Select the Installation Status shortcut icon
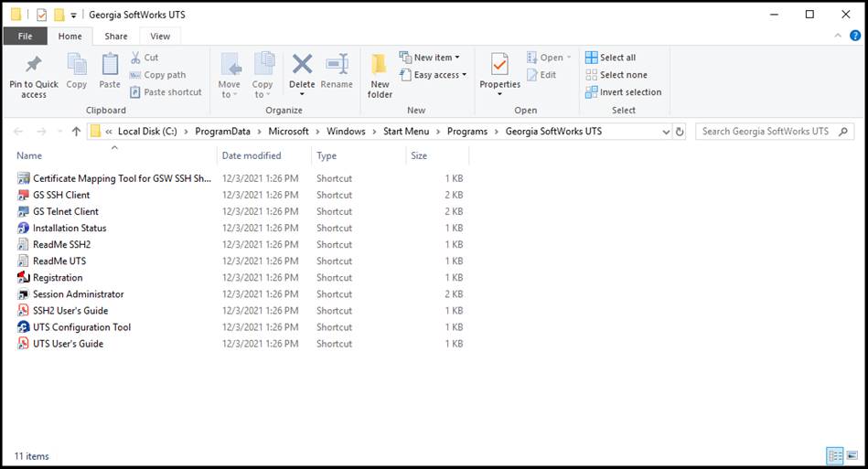 coord(23,228)
